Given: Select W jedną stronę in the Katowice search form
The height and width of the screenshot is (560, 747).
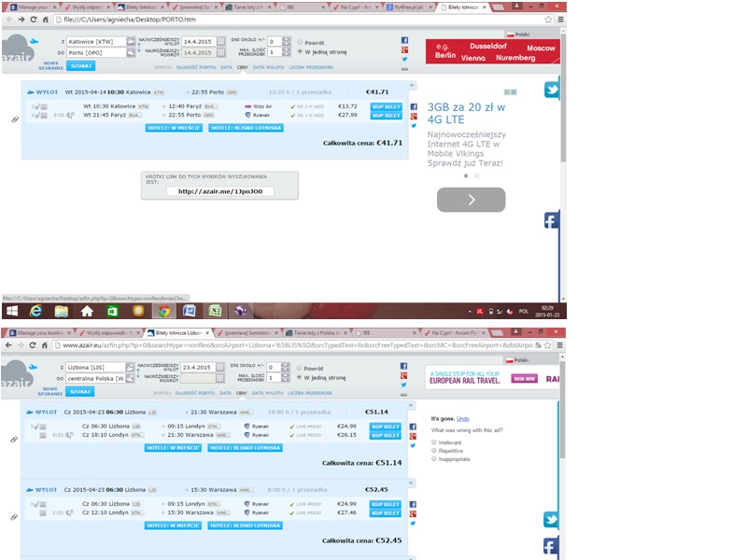Looking at the screenshot, I should (x=300, y=51).
